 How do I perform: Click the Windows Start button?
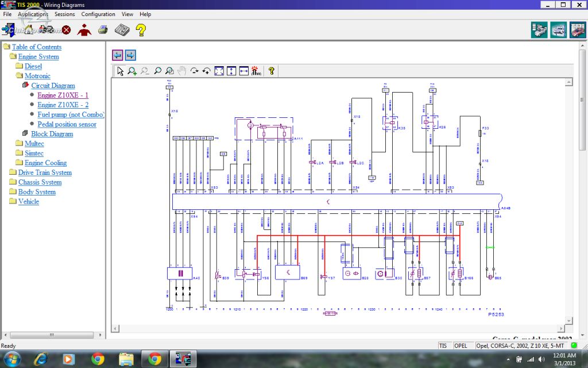coord(11,359)
